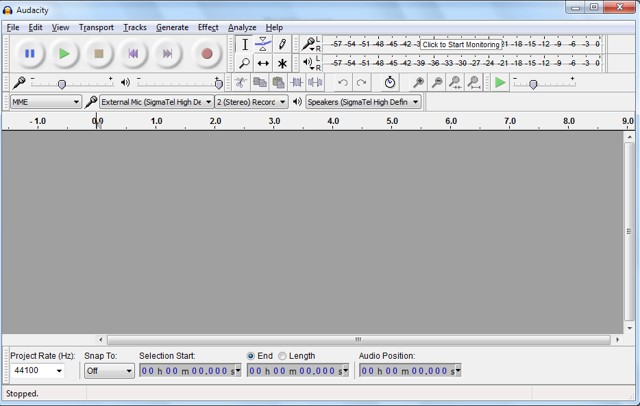The image size is (640, 406).
Task: Click the Silence audio icon
Action: (x=315, y=83)
